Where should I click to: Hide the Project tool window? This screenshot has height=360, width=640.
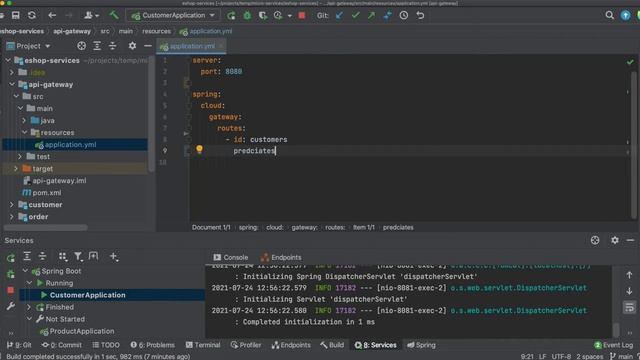click(148, 46)
